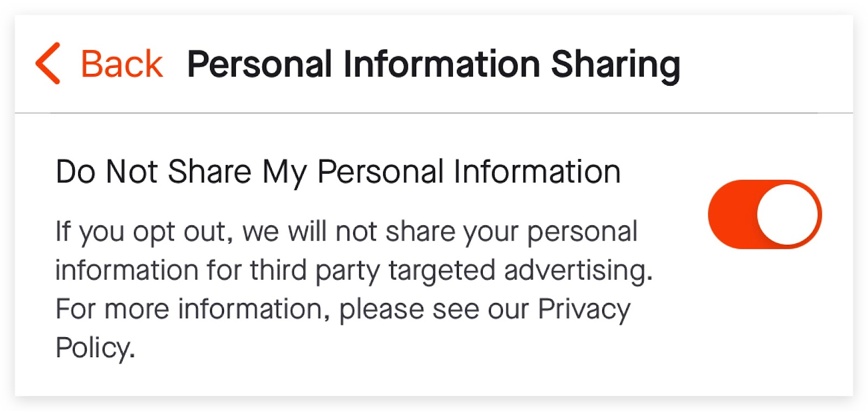Viewport: 868px width, 411px height.
Task: Toggle Do Not Share My Personal Information switch
Action: point(764,214)
